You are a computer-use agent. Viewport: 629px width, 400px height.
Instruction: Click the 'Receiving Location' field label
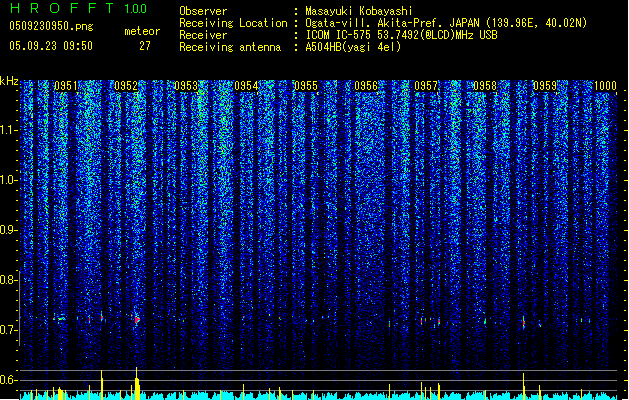tap(233, 23)
